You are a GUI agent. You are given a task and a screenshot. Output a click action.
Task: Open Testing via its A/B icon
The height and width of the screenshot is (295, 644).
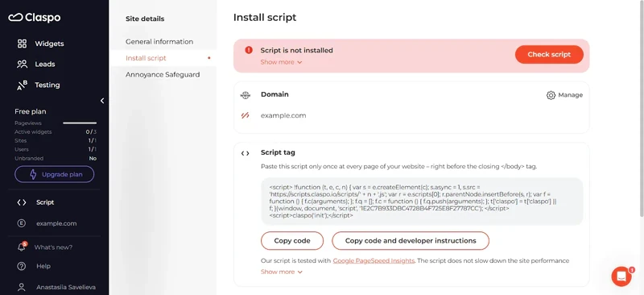tap(22, 85)
